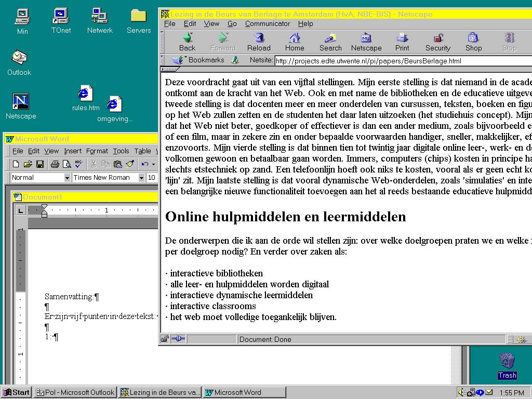532x399 pixels.
Task: Open Security info in Netscape
Action: [x=438, y=42]
